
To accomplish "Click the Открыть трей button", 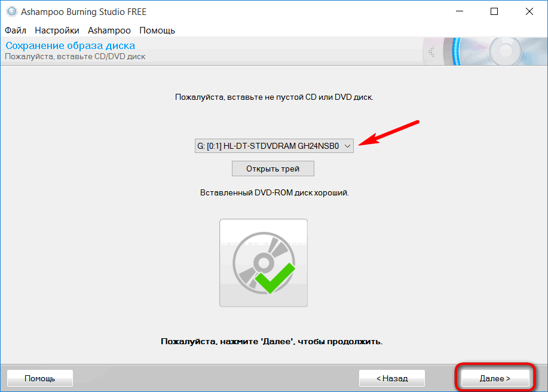I will (x=273, y=169).
